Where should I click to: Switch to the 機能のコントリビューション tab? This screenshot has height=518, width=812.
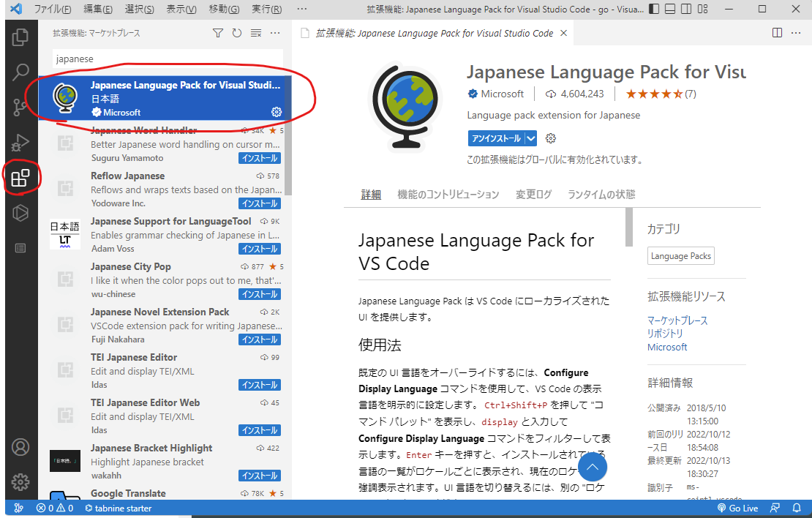pos(448,195)
